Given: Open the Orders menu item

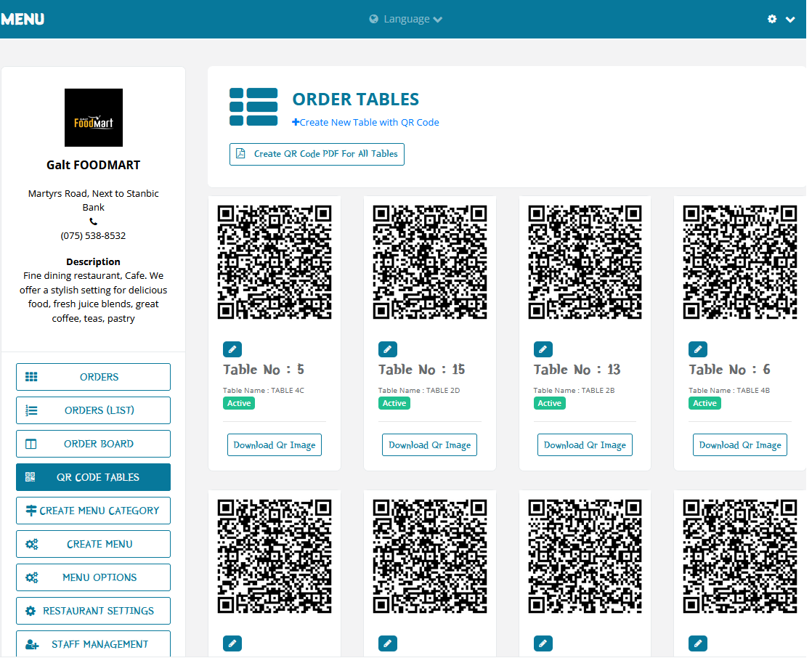Looking at the screenshot, I should 93,377.
